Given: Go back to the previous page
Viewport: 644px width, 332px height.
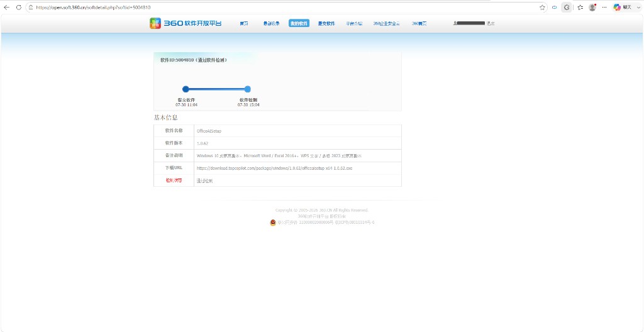Looking at the screenshot, I should coord(6,8).
